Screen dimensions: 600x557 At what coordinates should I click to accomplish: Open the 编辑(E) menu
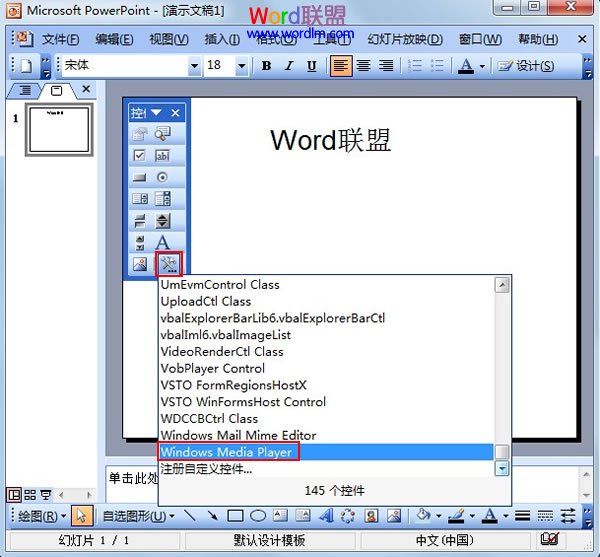tap(114, 39)
